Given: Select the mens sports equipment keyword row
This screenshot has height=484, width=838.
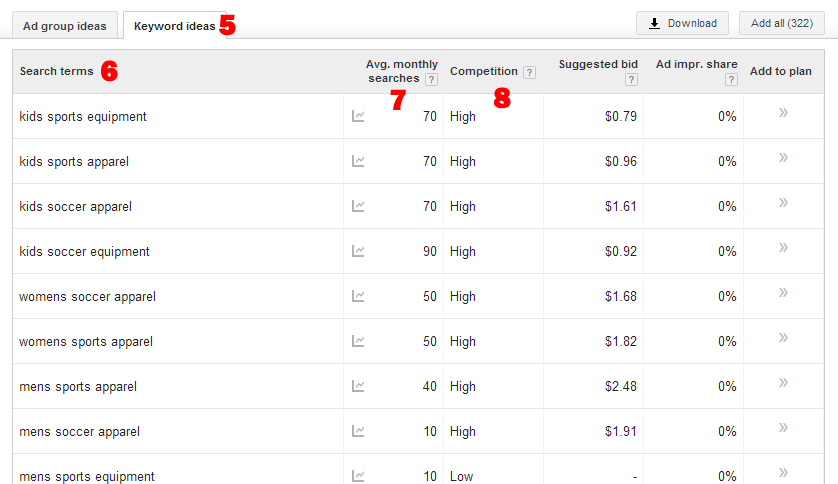Looking at the screenshot, I should (418, 473).
